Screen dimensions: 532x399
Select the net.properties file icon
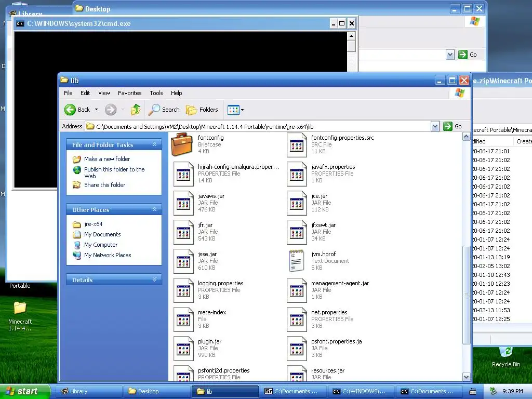[296, 320]
